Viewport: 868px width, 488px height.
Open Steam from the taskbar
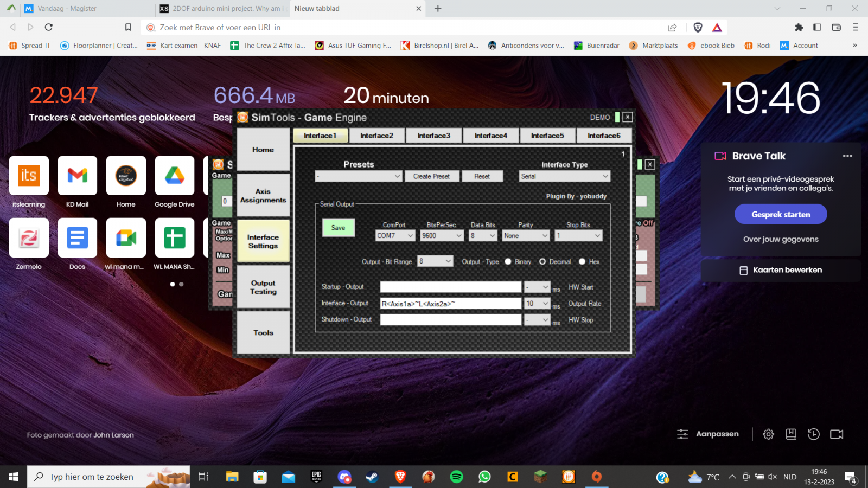(372, 477)
